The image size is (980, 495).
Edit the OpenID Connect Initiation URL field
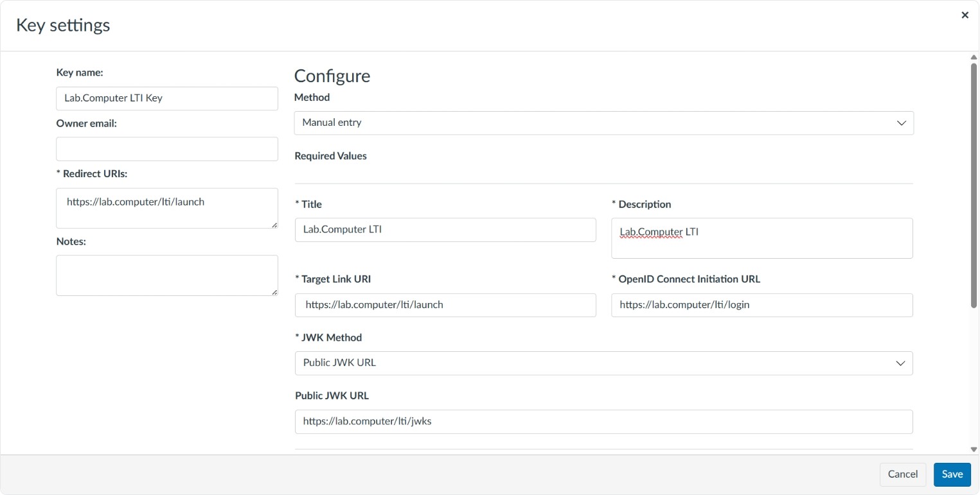click(x=762, y=305)
